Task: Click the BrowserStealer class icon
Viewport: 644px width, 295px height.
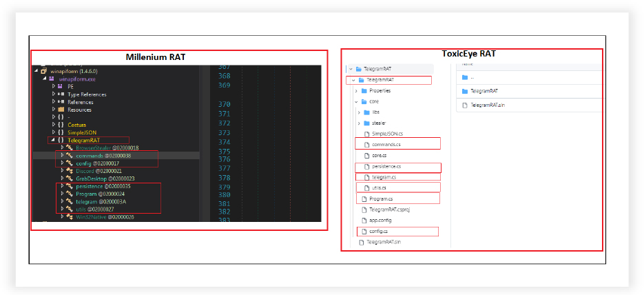Action: (70, 148)
